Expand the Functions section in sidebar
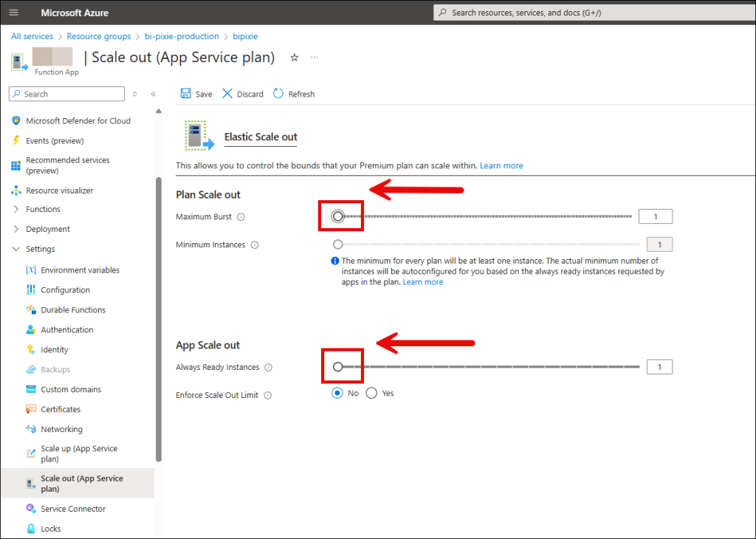 (x=16, y=209)
